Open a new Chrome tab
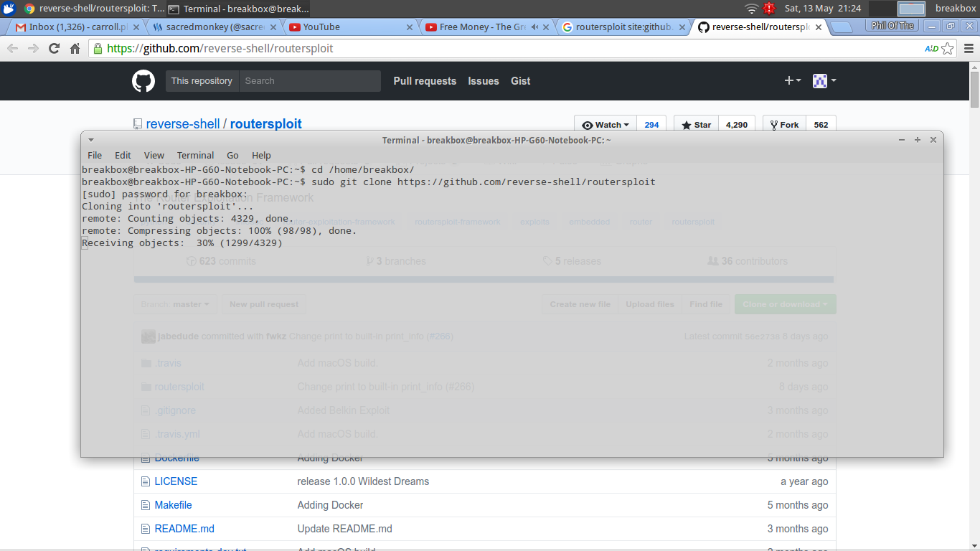The width and height of the screenshot is (980, 551). click(842, 27)
